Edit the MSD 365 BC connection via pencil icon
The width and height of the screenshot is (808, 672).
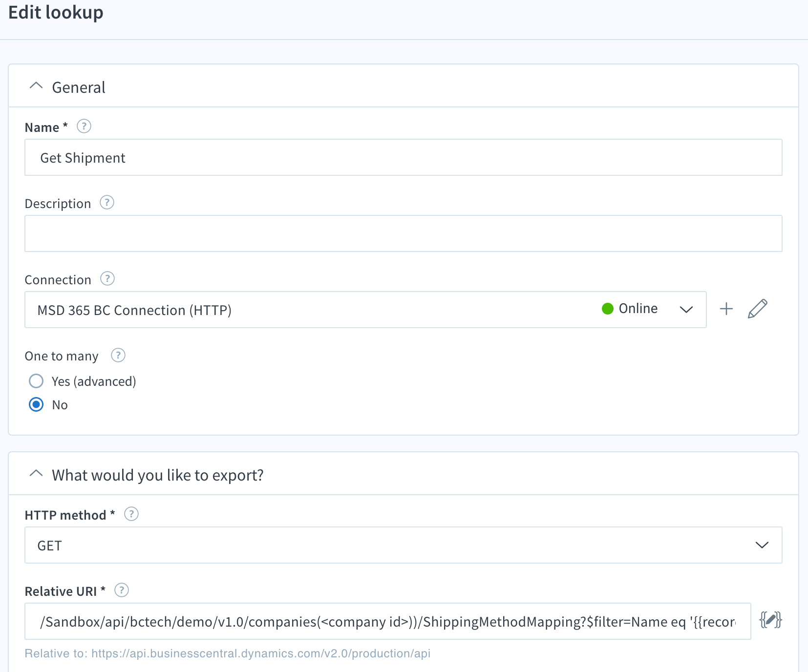pyautogui.click(x=757, y=309)
